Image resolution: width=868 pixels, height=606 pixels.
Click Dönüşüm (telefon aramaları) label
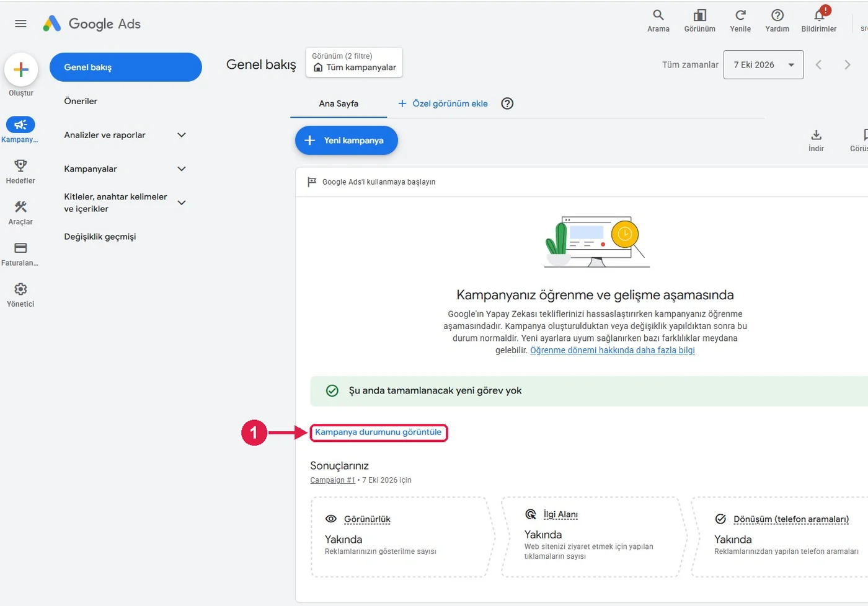tap(791, 519)
